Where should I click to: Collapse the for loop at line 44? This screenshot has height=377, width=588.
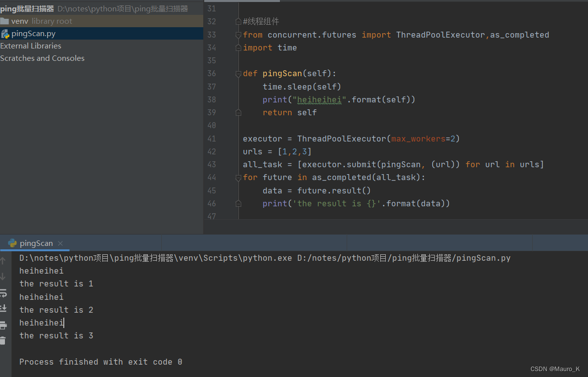pyautogui.click(x=238, y=178)
